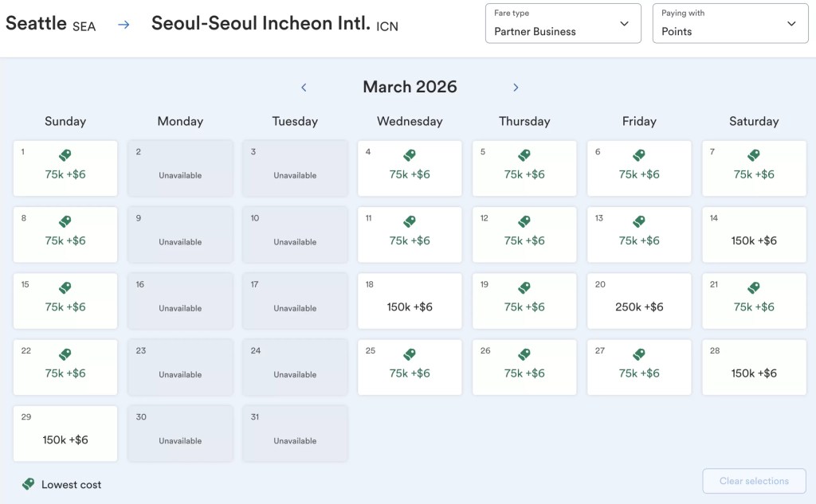Screen dimensions: 816x504
Task: Click the lowest cost tag on March 13
Action: (x=639, y=221)
